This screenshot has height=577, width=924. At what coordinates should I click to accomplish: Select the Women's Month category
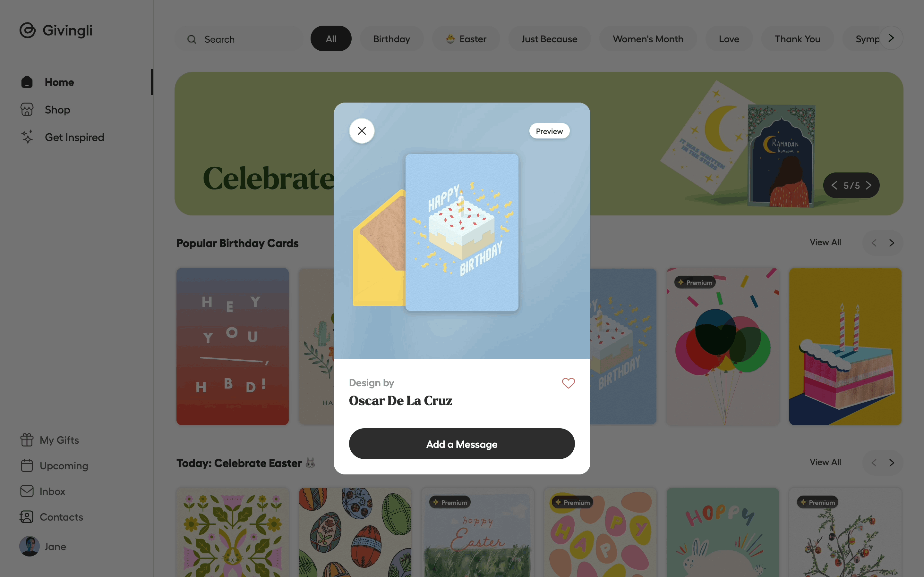click(648, 39)
